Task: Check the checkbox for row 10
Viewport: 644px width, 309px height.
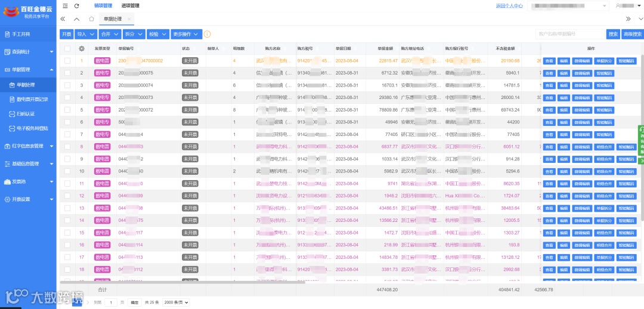Action: click(x=67, y=171)
